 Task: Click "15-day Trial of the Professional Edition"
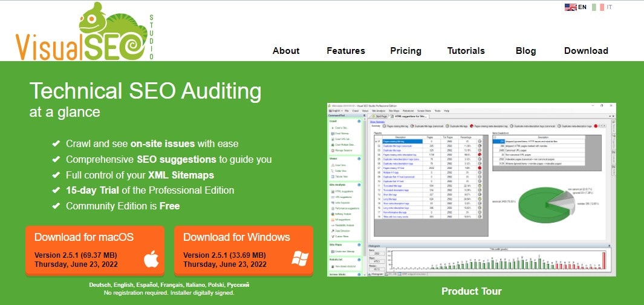pyautogui.click(x=150, y=190)
